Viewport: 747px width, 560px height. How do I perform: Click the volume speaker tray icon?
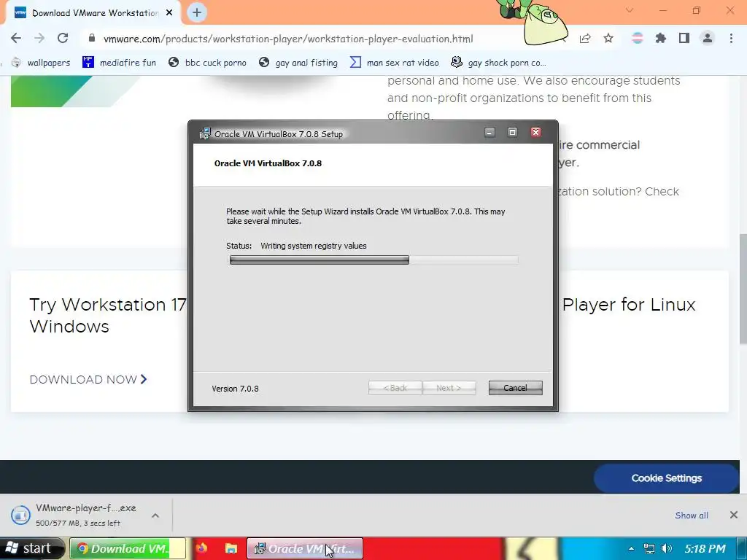tap(667, 548)
